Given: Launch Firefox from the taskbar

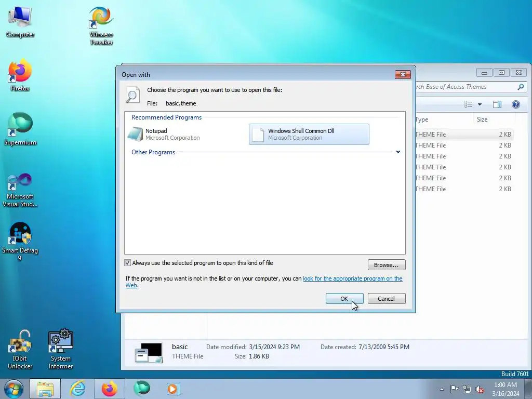Looking at the screenshot, I should tap(109, 389).
